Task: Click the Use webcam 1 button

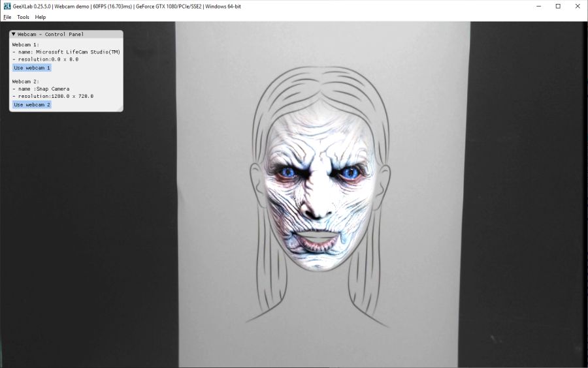Action: click(x=32, y=68)
